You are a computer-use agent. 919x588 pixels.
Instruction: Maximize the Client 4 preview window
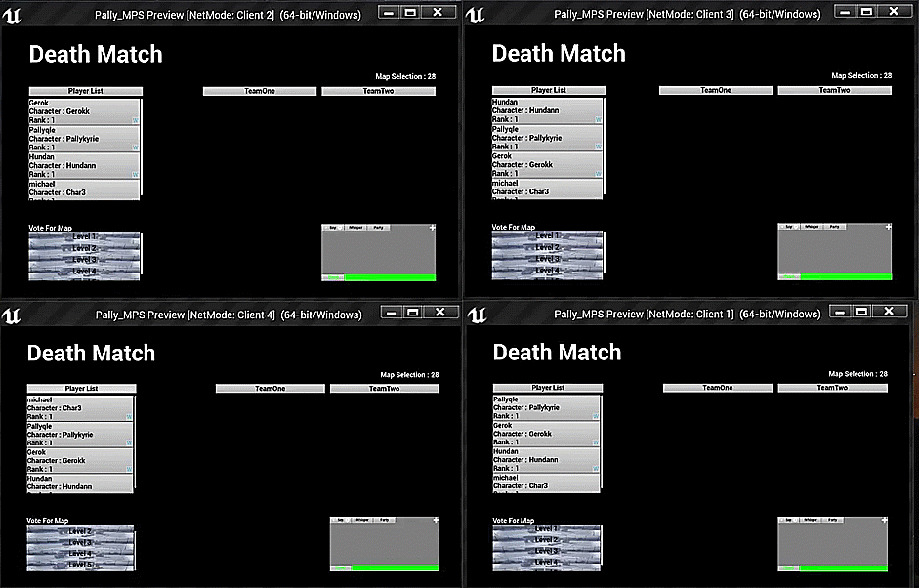[412, 312]
